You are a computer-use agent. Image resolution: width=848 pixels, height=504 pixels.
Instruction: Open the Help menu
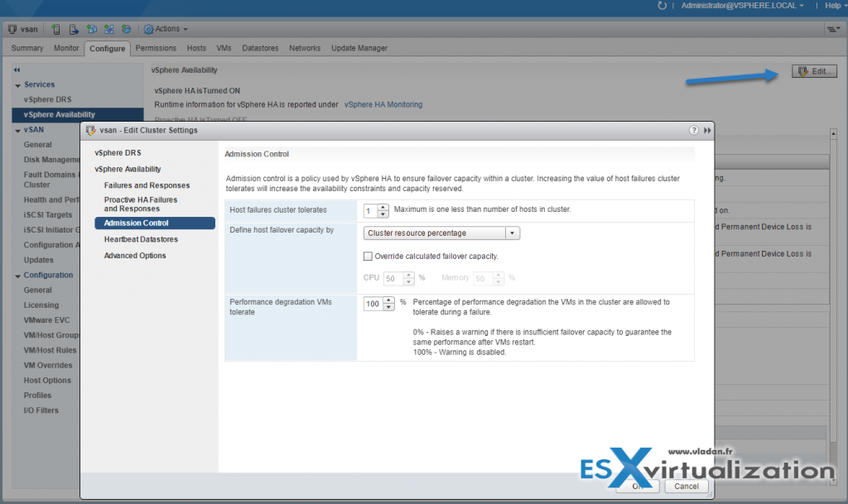836,6
